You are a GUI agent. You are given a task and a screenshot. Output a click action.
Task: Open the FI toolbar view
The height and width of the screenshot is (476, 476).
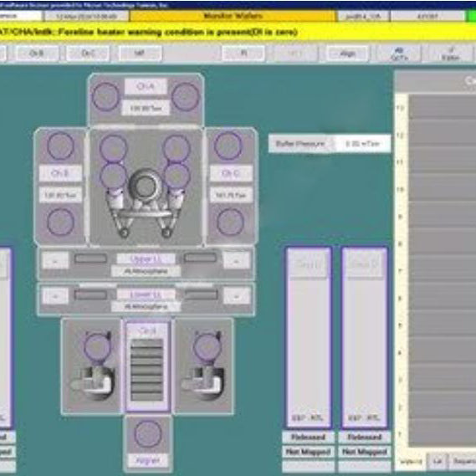pos(243,54)
